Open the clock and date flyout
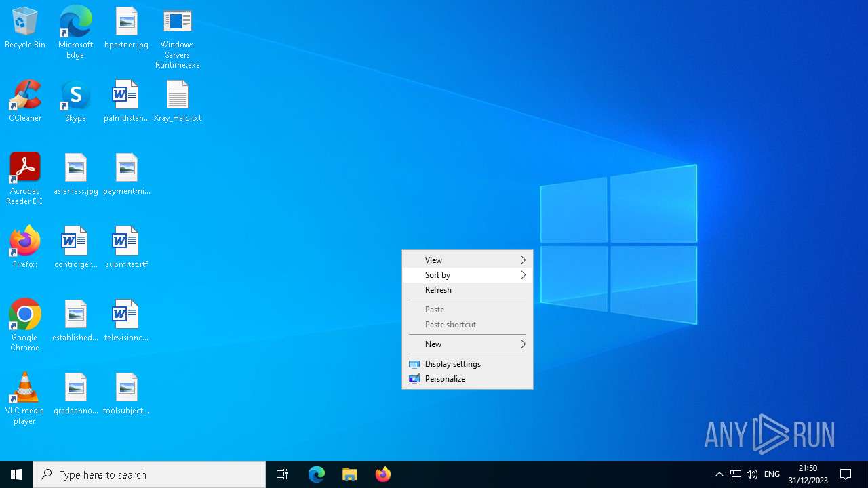 [x=808, y=474]
